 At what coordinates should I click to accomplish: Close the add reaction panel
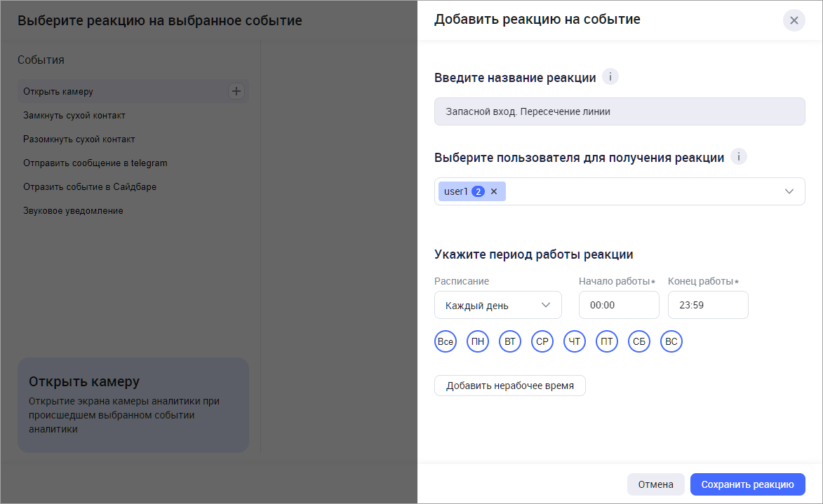pos(794,20)
